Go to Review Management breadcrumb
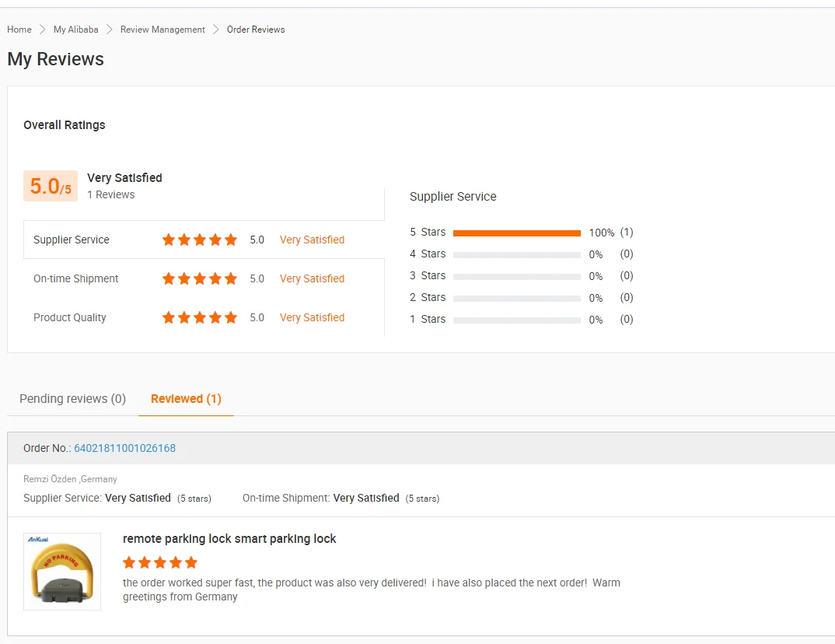The width and height of the screenshot is (835, 644). (162, 30)
